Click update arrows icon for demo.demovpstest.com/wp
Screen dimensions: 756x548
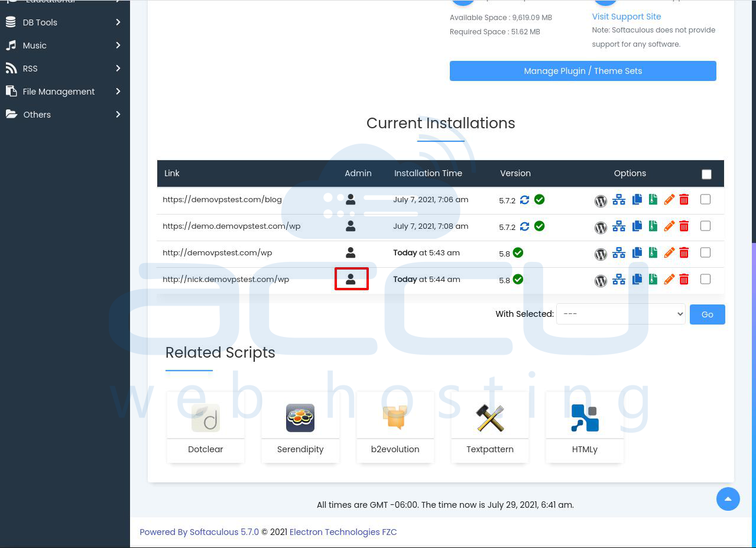524,226
